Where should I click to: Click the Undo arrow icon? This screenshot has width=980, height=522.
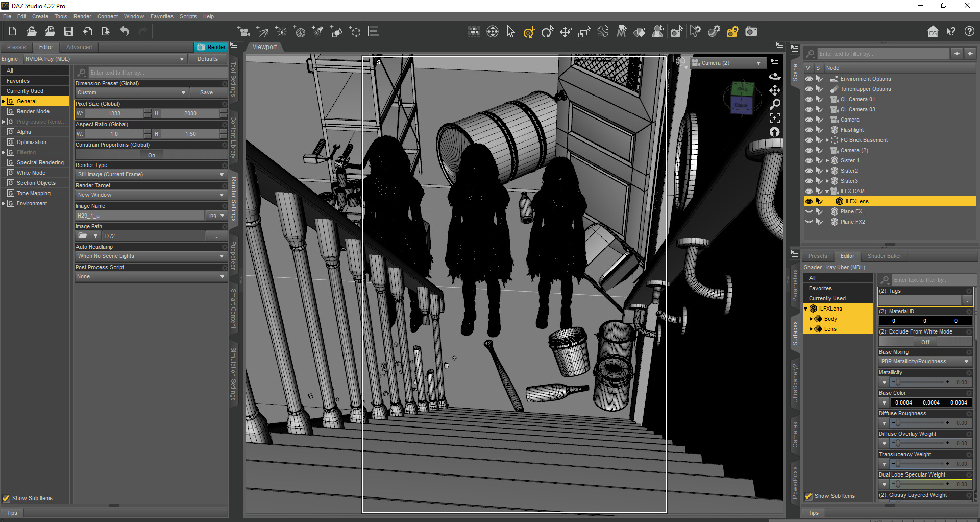[x=125, y=31]
